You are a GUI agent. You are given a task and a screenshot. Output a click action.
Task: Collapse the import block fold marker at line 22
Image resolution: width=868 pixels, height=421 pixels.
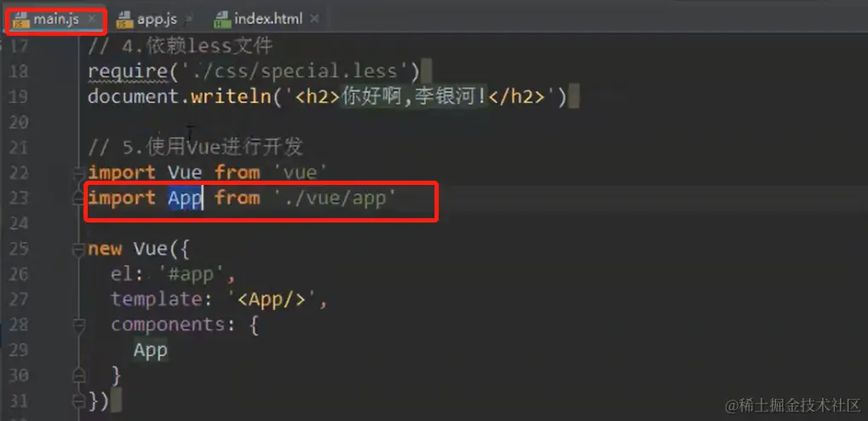click(79, 173)
